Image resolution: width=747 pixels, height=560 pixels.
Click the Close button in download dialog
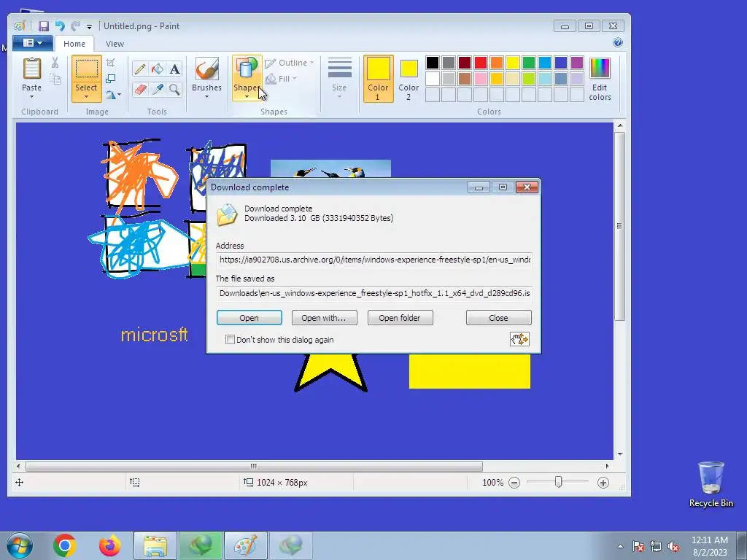[x=499, y=318]
